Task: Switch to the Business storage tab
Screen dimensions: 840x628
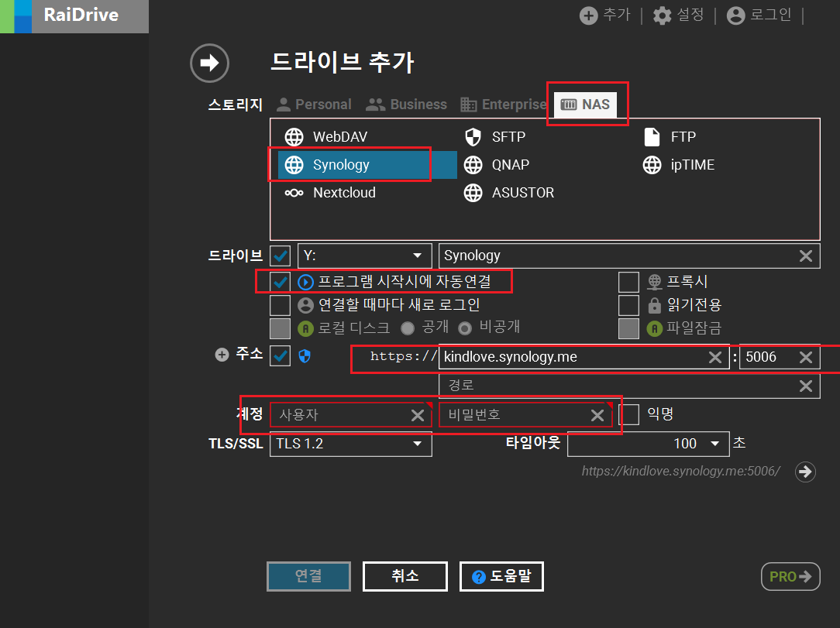Action: (406, 105)
